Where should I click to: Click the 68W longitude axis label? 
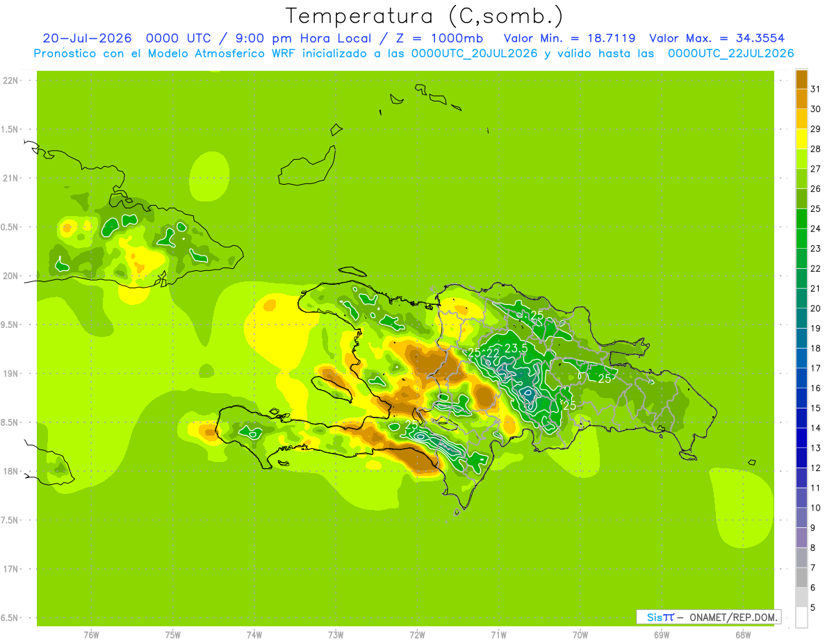[743, 634]
